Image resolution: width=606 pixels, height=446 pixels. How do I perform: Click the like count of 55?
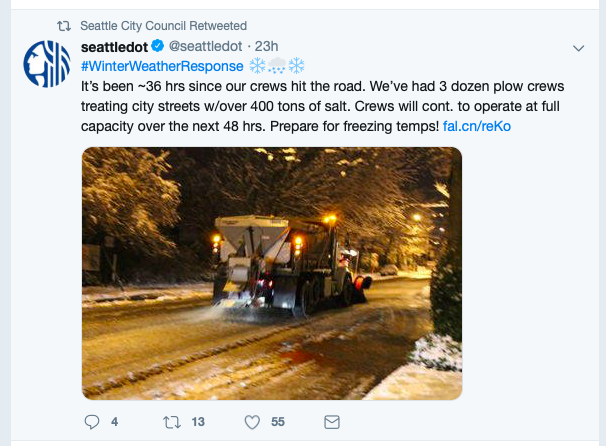coord(278,422)
